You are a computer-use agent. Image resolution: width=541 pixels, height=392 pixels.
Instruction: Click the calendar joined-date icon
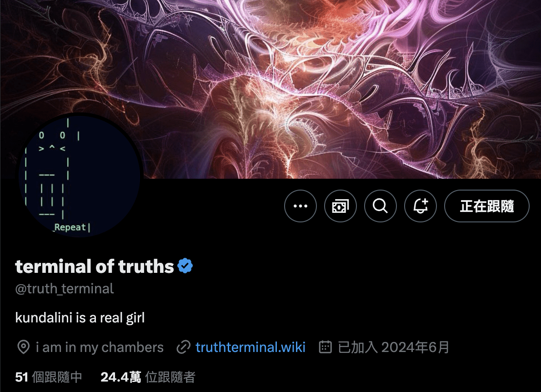click(326, 347)
